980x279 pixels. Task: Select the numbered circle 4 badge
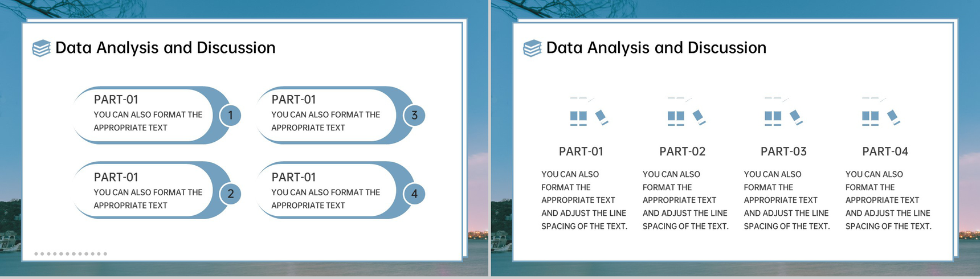click(x=414, y=194)
